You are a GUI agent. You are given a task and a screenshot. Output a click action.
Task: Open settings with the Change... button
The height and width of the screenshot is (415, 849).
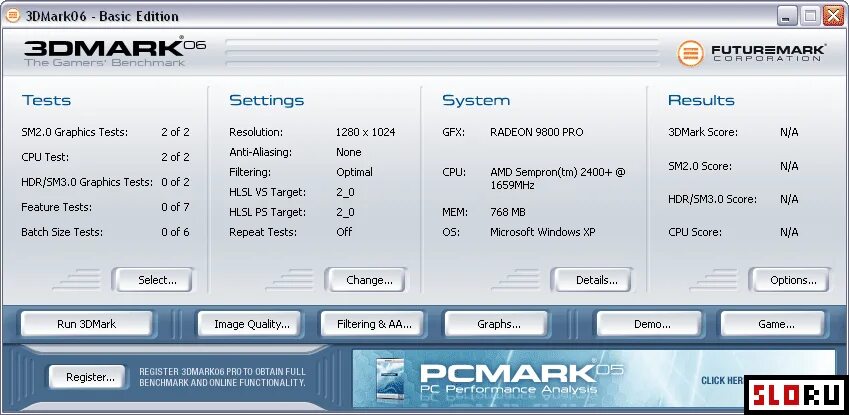[x=365, y=280]
